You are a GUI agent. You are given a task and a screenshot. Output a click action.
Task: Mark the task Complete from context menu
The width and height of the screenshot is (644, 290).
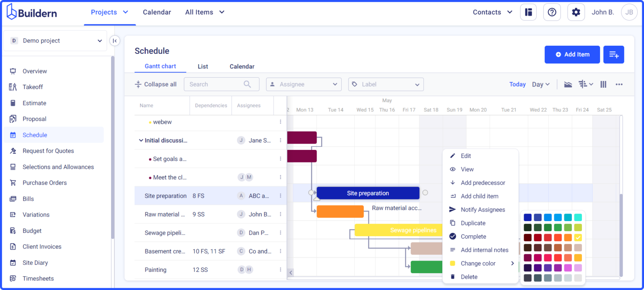point(473,236)
